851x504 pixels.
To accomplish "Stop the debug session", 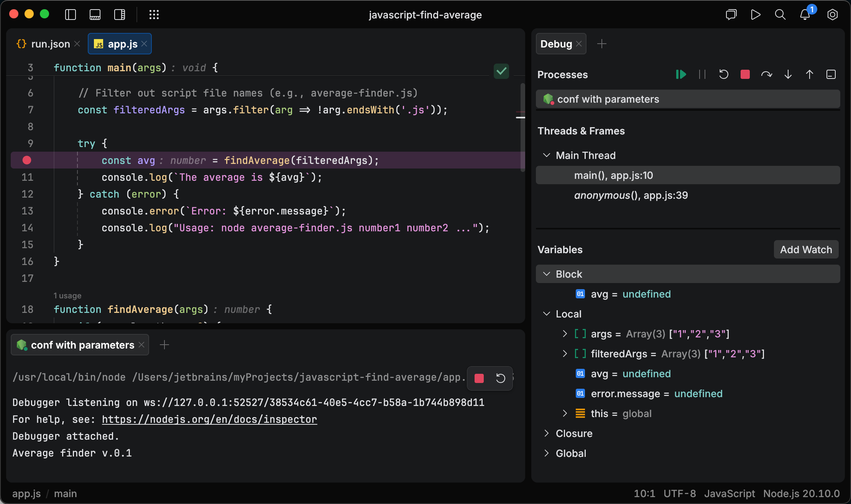I will coord(745,74).
